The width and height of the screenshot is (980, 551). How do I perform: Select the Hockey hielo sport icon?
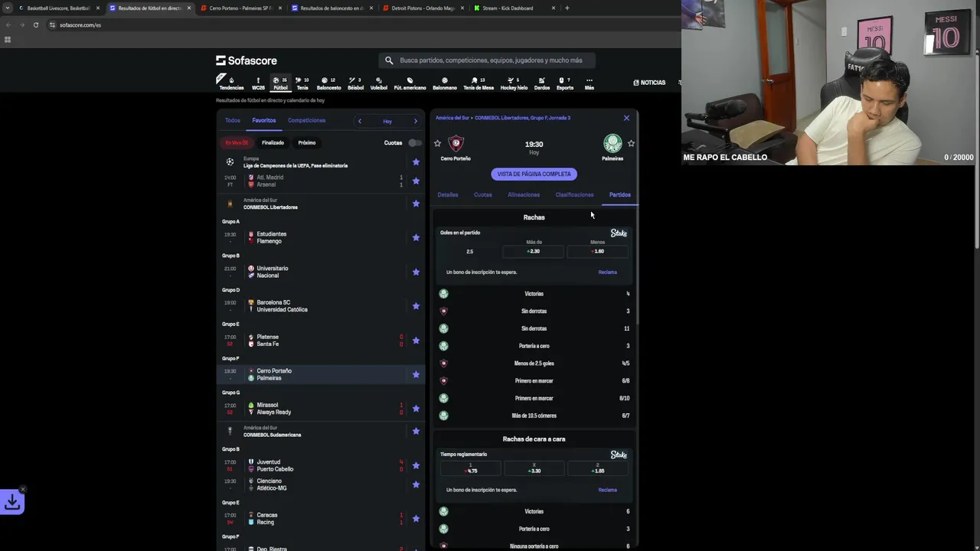click(x=514, y=83)
